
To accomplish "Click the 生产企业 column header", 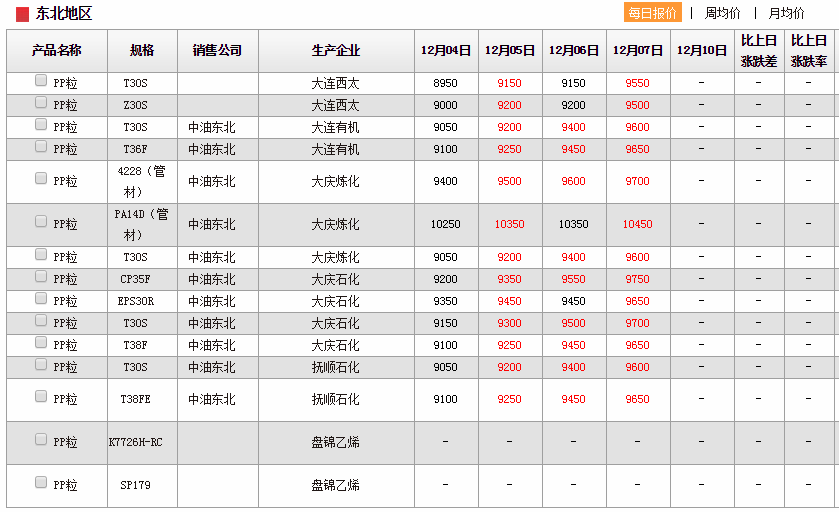I will [x=336, y=51].
